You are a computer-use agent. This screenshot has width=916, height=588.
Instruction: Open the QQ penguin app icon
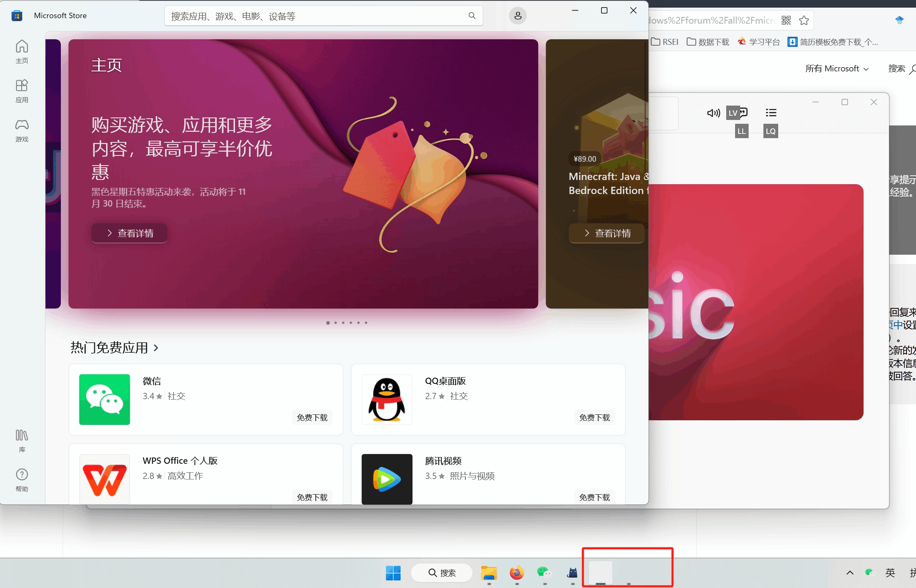[x=387, y=399]
